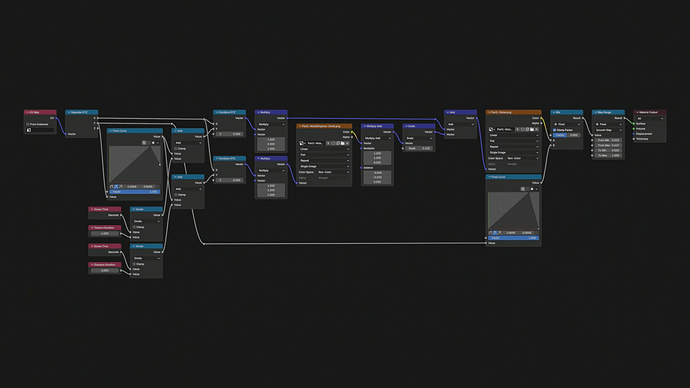Click clipping options icon on Float Curve beside Separate XYZ

[x=153, y=143]
